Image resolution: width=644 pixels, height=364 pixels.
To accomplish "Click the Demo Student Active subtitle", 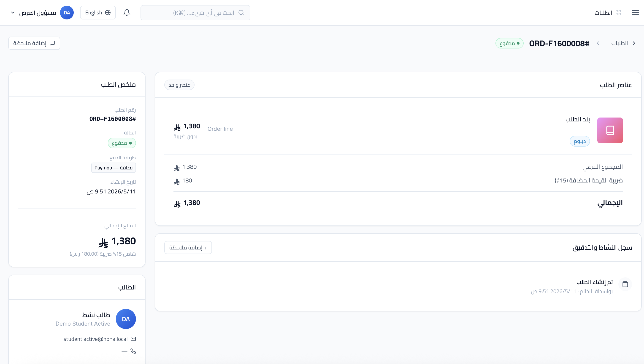I will coord(83,324).
